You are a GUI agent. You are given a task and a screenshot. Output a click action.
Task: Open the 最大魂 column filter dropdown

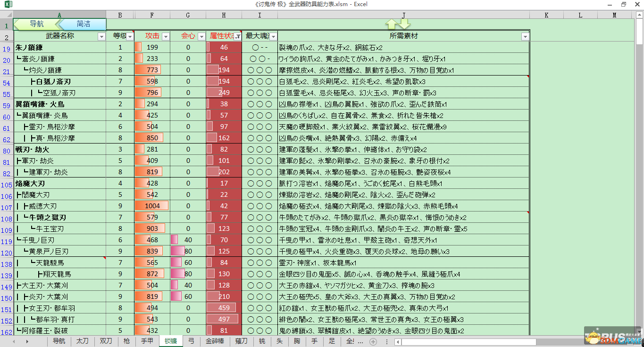tap(273, 36)
